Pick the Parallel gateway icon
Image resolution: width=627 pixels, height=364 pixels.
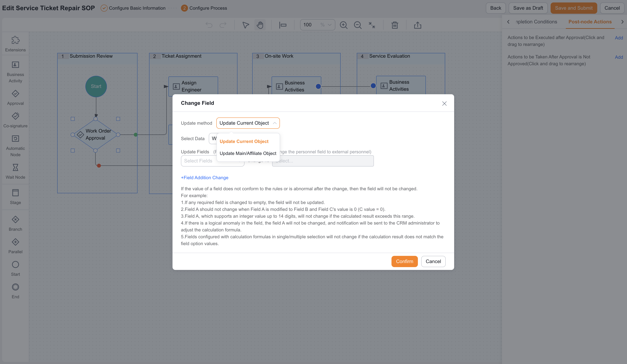click(15, 242)
